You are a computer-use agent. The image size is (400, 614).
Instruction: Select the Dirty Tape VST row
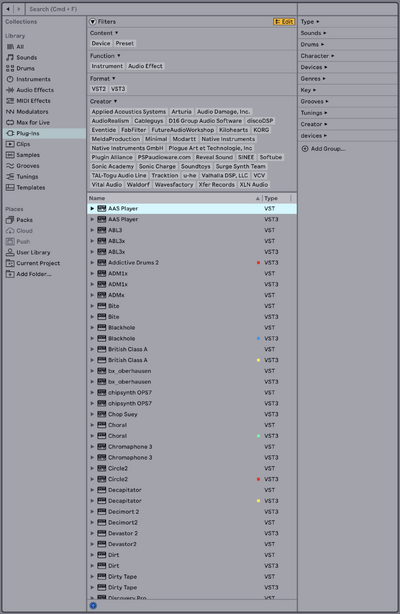192,577
